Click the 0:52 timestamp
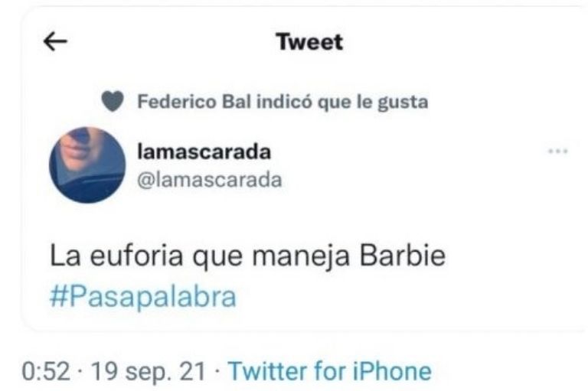 (46, 372)
